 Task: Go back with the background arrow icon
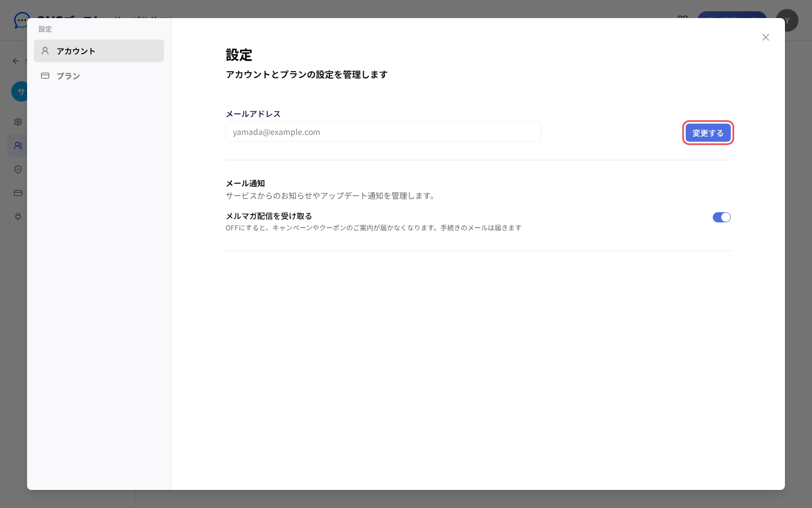pyautogui.click(x=16, y=61)
